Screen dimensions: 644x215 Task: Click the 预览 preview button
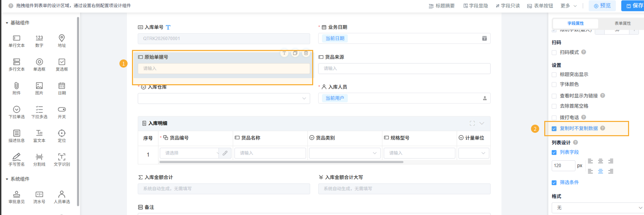(x=602, y=6)
